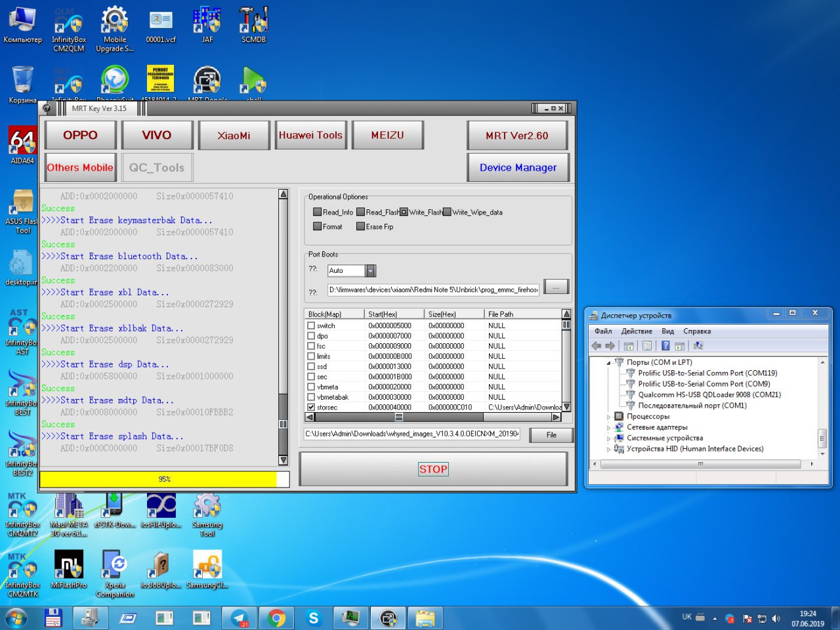Open InfinityBox CM2MTK desktop shortcut
The height and width of the screenshot is (630, 840).
[22, 574]
